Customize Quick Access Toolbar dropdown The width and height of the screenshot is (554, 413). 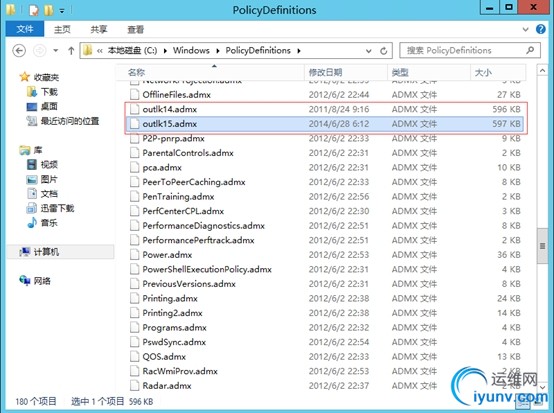point(62,11)
